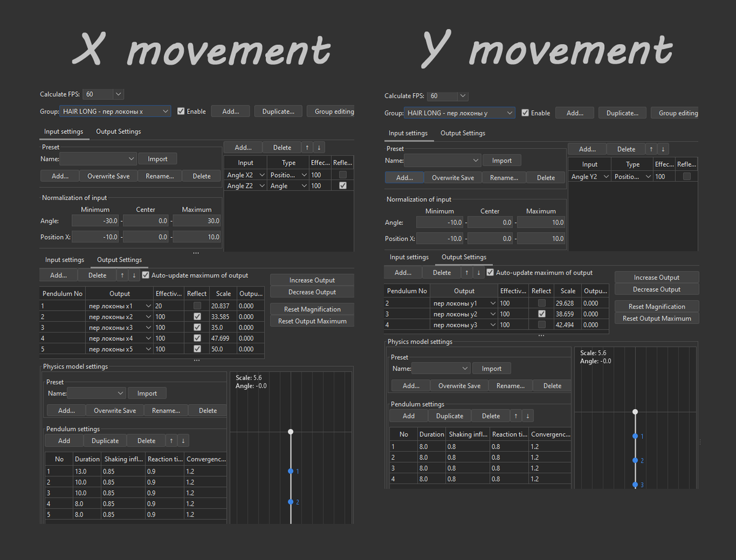Select pendulum node 1 in Y movement graph
The width and height of the screenshot is (736, 560).
635,436
